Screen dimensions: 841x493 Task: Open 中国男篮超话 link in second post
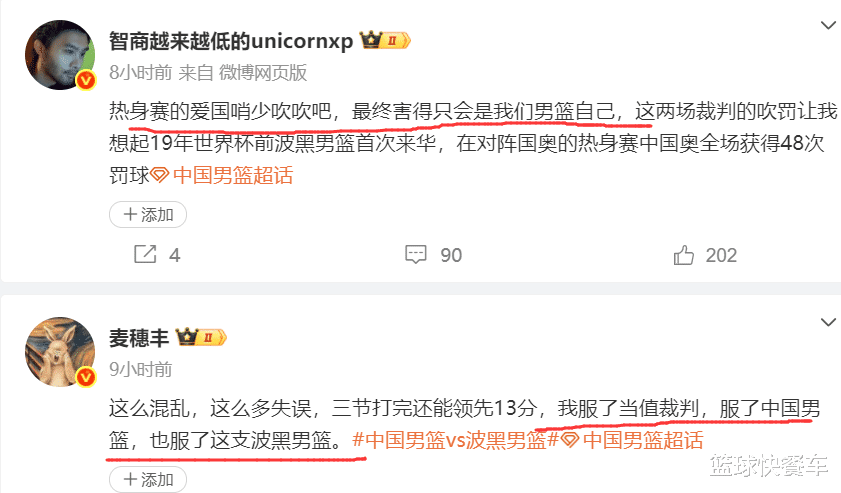tap(643, 440)
